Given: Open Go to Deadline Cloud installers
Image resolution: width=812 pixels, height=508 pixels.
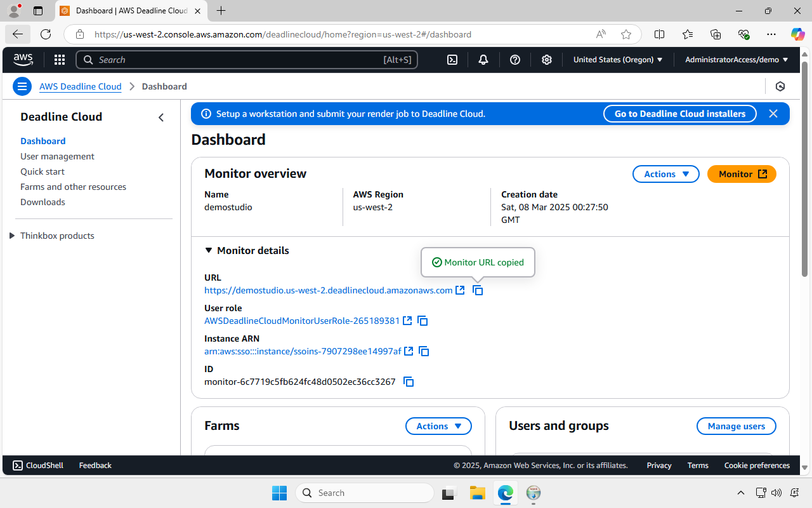Looking at the screenshot, I should (679, 114).
